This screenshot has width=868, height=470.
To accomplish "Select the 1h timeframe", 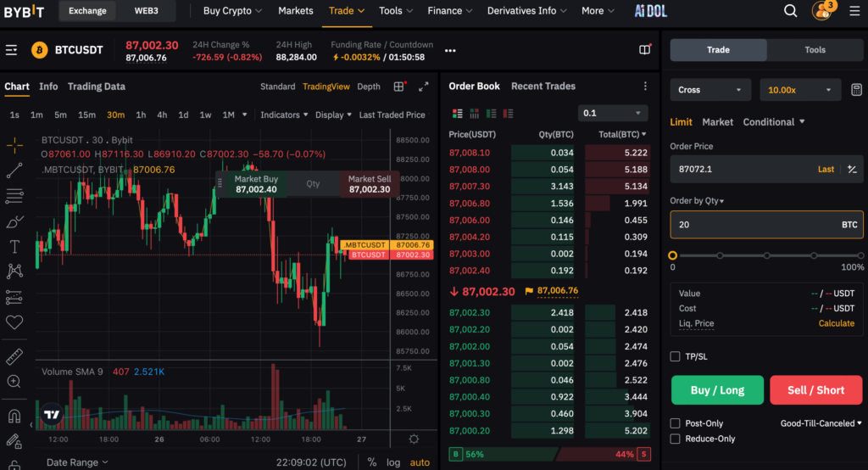I will [x=141, y=115].
